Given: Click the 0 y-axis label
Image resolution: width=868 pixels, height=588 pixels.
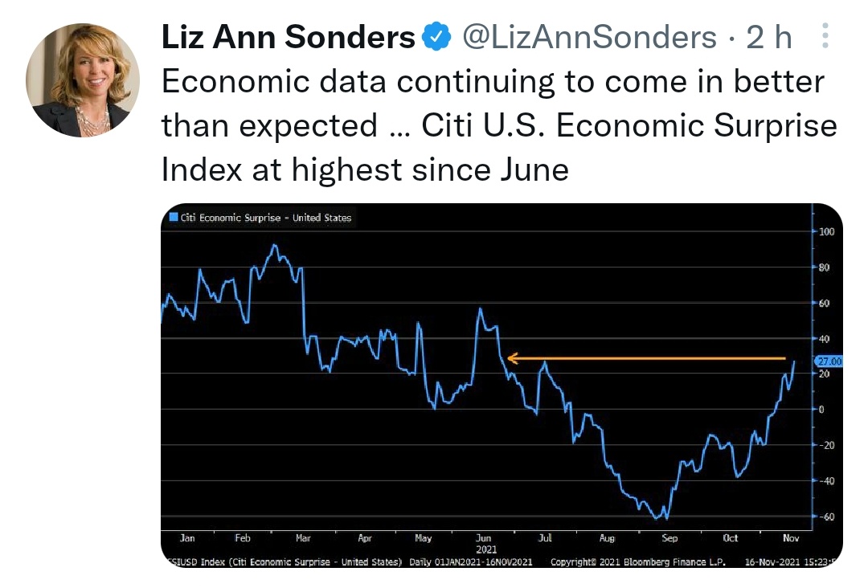Looking at the screenshot, I should click(821, 409).
